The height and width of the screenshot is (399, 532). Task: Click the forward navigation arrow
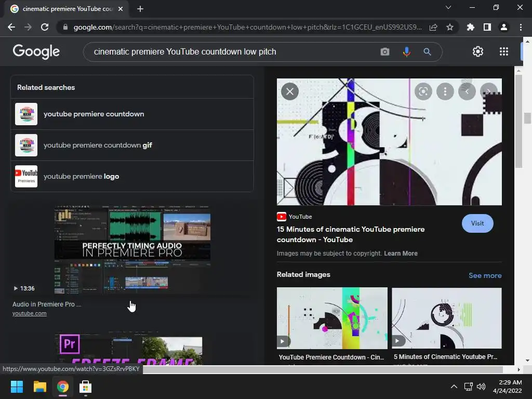pos(28,27)
